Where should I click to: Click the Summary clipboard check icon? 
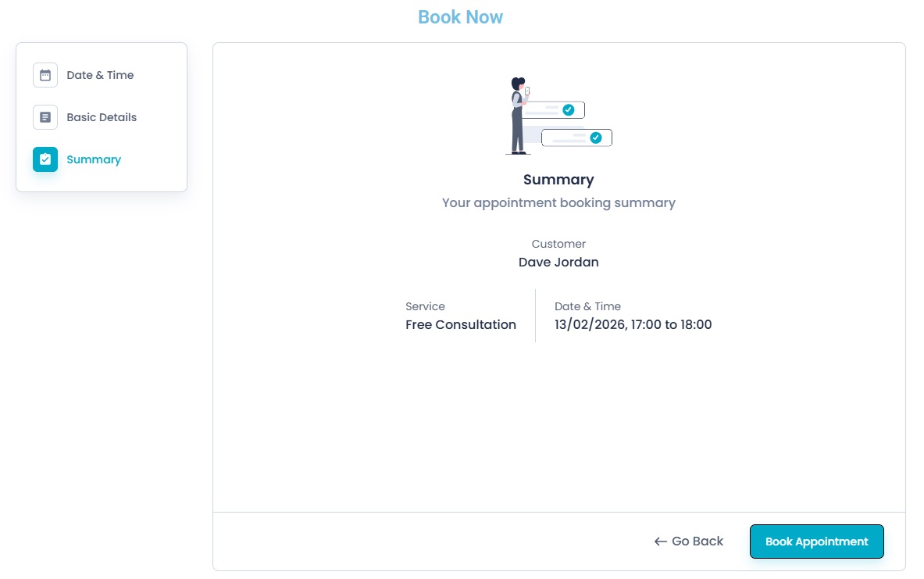tap(45, 159)
